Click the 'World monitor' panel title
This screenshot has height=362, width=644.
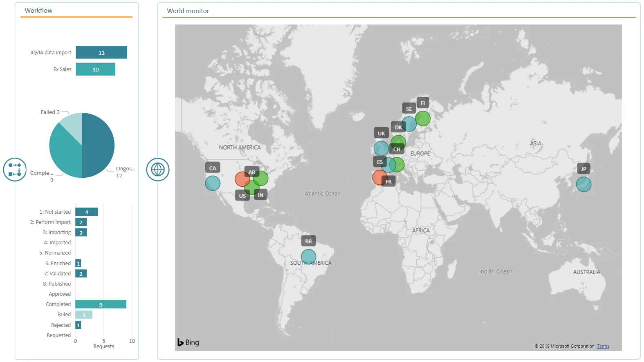click(x=188, y=11)
